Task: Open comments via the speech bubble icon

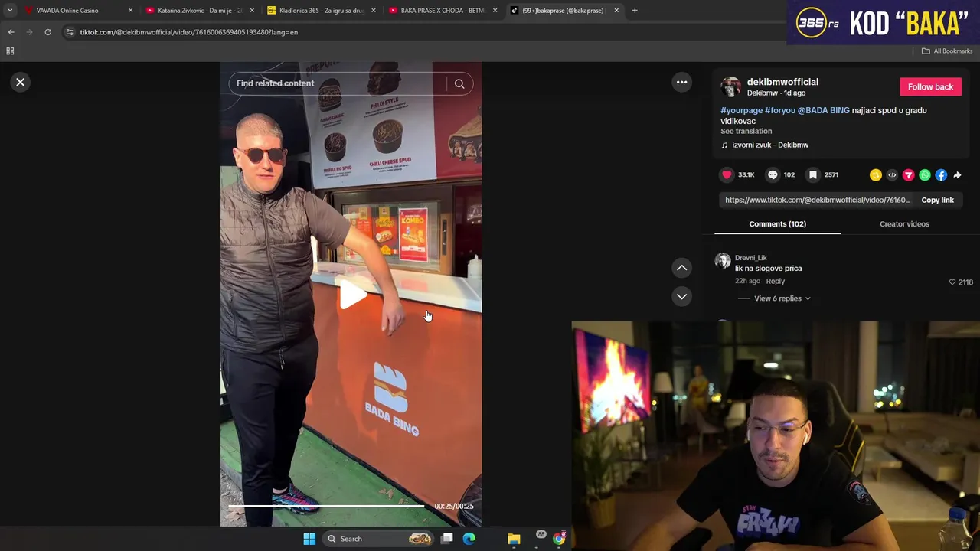Action: coord(773,174)
